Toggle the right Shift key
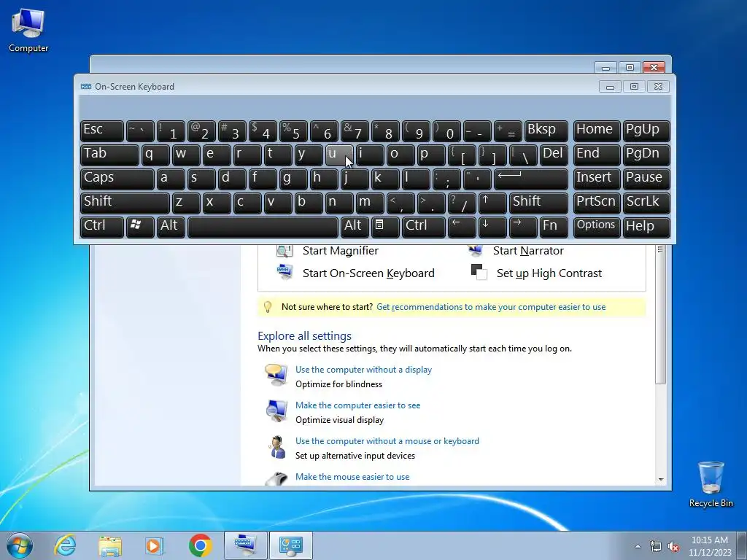The width and height of the screenshot is (747, 560). pyautogui.click(x=538, y=203)
